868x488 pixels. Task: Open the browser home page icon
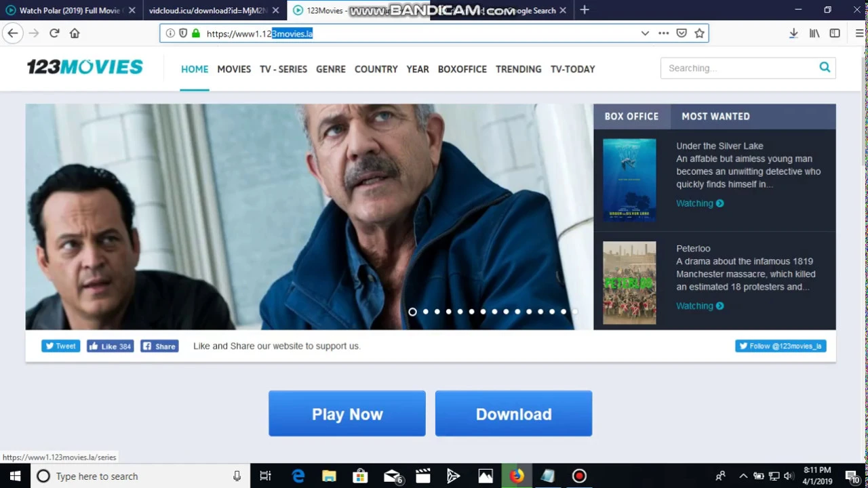(x=75, y=33)
